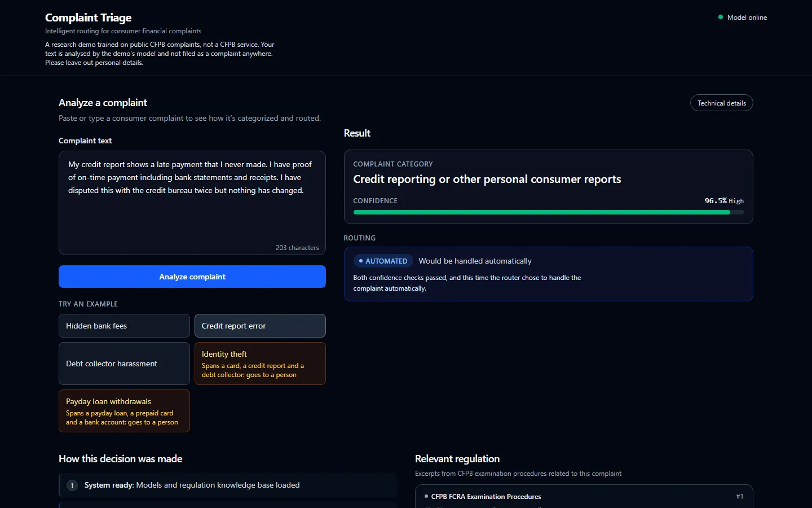Click the 'System ready' step row
This screenshot has width=812, height=508.
point(228,485)
